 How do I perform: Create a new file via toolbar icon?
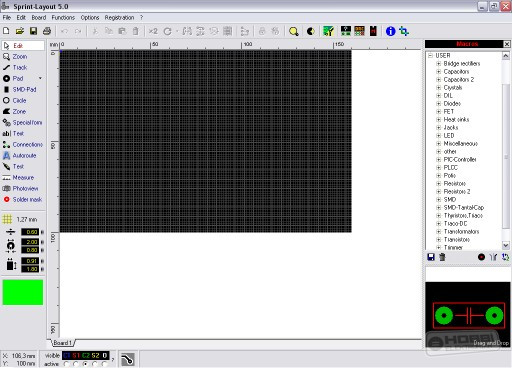coord(6,31)
